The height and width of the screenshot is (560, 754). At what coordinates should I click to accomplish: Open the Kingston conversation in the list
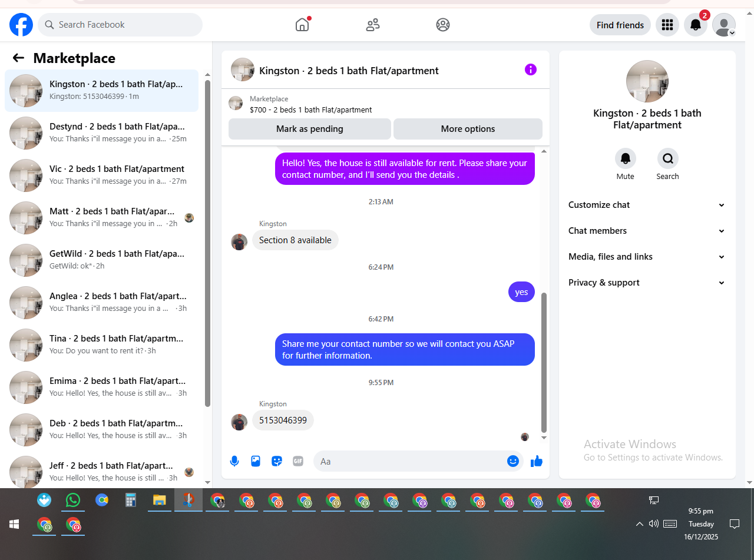click(x=101, y=91)
